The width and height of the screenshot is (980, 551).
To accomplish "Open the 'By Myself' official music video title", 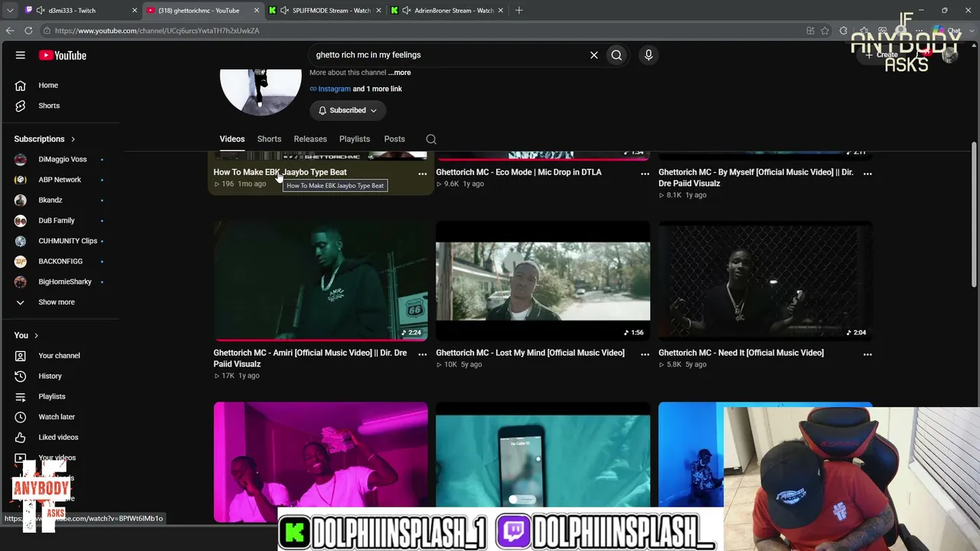I will [756, 178].
